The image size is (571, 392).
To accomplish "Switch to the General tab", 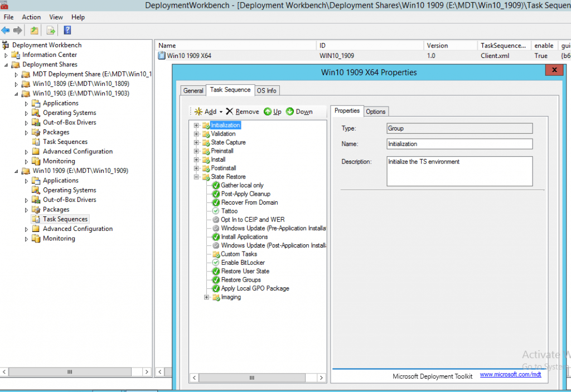I will pyautogui.click(x=193, y=90).
